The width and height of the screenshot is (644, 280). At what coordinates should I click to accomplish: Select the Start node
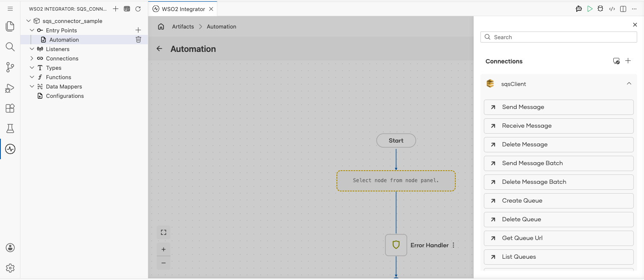[396, 140]
